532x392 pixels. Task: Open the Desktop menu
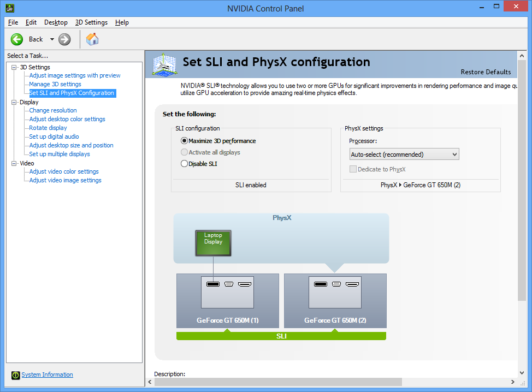pos(56,22)
